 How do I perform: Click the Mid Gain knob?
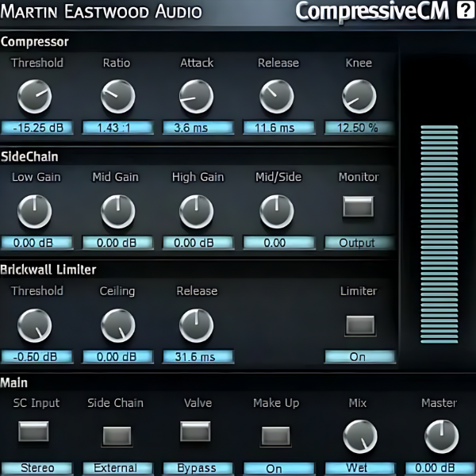click(117, 212)
